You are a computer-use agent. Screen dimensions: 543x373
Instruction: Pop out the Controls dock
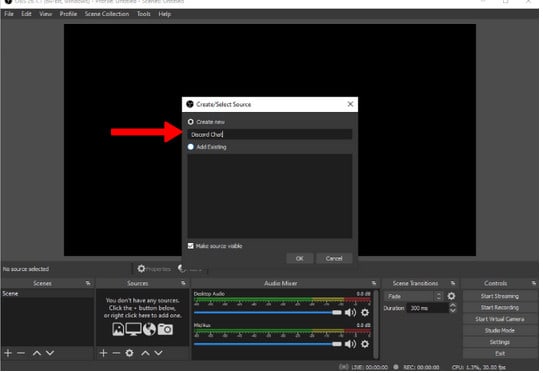[534, 284]
